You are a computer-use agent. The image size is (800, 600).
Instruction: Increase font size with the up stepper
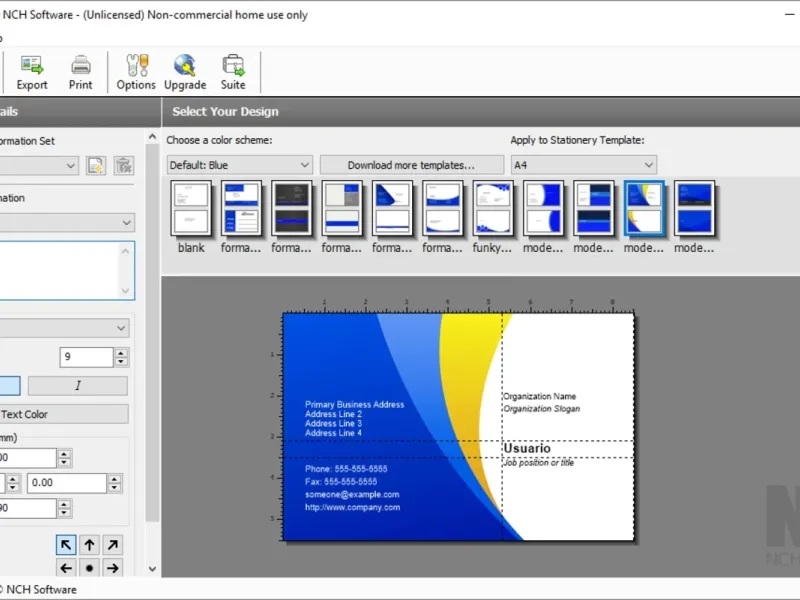121,353
